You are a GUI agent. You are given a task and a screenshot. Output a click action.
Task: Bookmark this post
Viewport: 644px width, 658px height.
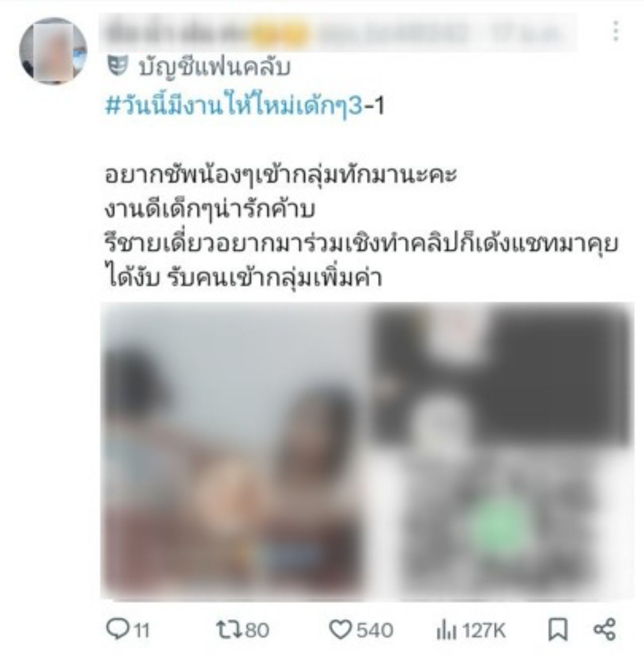pyautogui.click(x=558, y=630)
